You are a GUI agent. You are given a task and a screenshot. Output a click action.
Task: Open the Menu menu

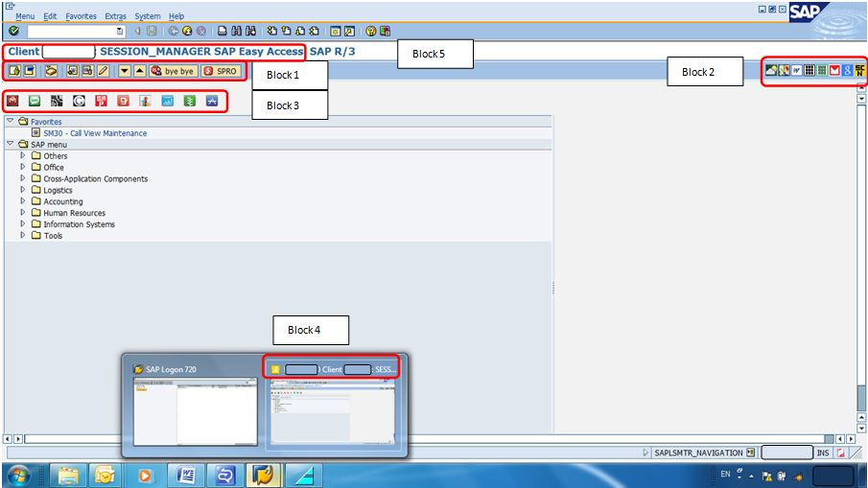coord(25,16)
